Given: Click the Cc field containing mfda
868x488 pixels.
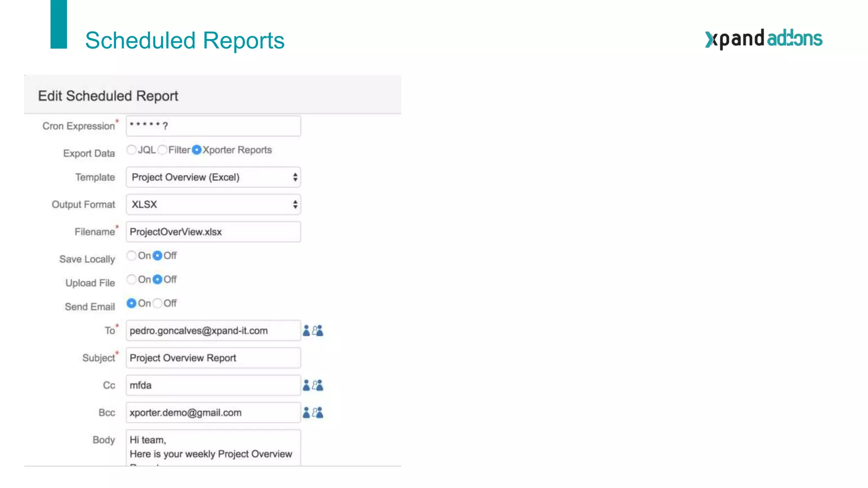Looking at the screenshot, I should 213,385.
